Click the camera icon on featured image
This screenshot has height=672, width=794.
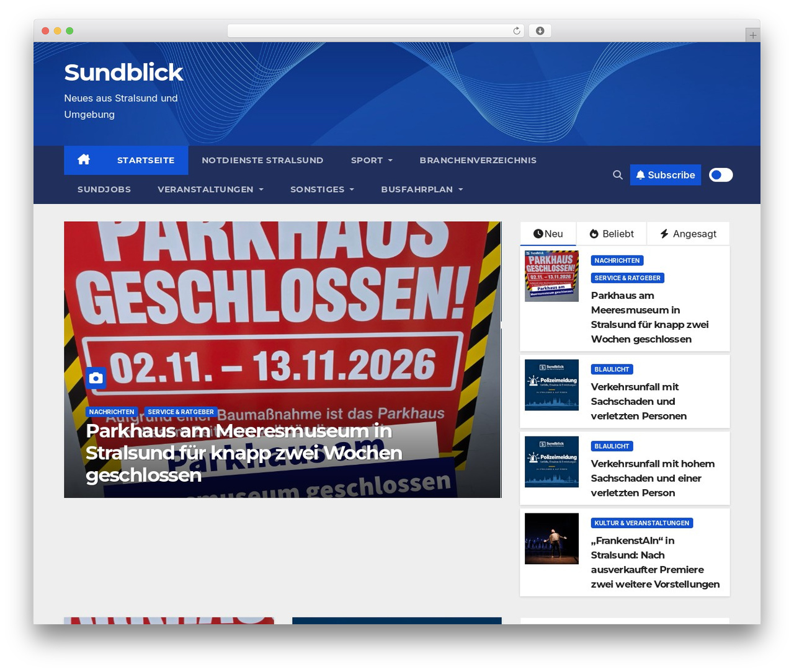coord(96,378)
